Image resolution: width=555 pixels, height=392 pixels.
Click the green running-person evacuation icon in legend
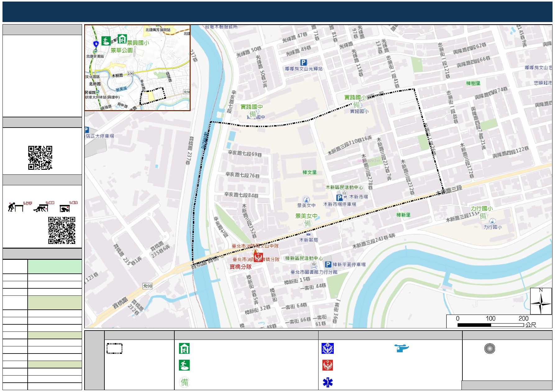(x=184, y=365)
